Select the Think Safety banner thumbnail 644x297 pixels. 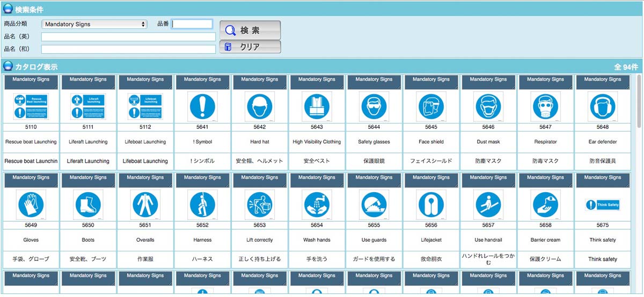(602, 205)
